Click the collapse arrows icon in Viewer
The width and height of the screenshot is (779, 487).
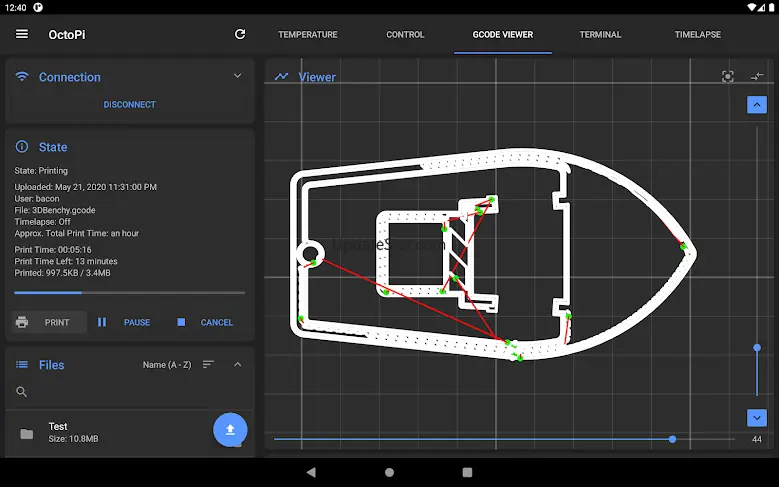click(x=757, y=77)
